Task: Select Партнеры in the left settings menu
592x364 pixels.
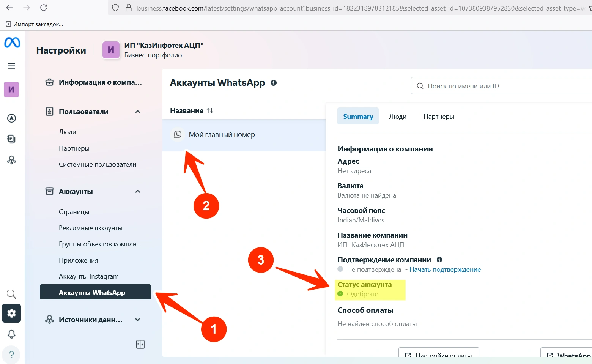Action: tap(74, 148)
